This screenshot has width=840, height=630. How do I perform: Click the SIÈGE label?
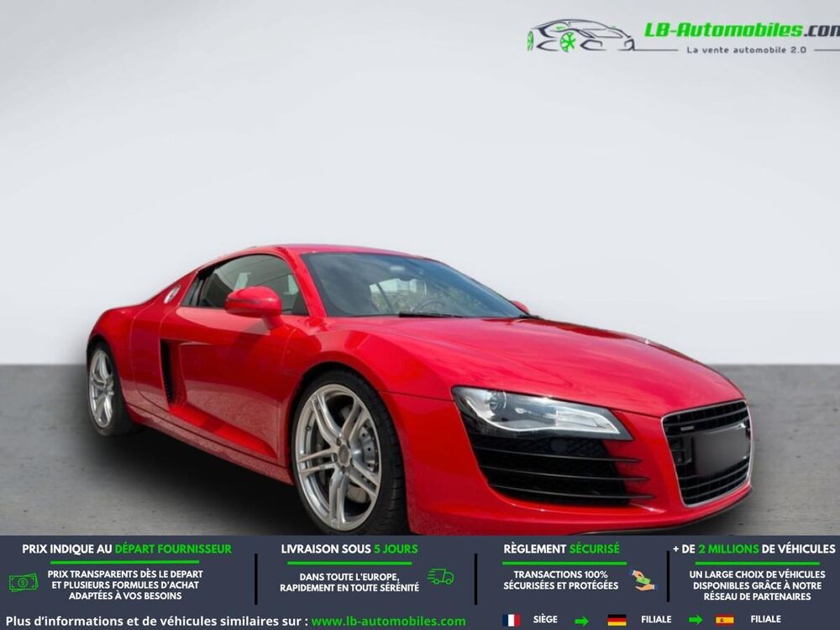coord(545,619)
